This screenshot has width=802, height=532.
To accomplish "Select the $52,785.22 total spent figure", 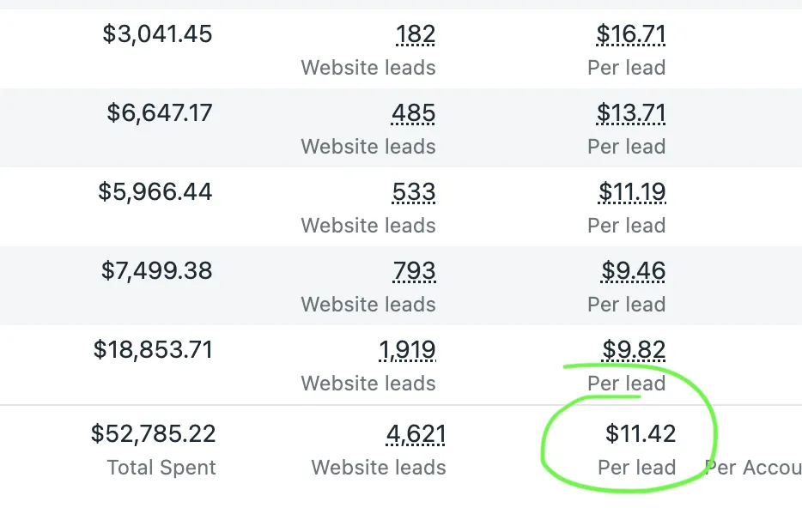I will tap(154, 434).
